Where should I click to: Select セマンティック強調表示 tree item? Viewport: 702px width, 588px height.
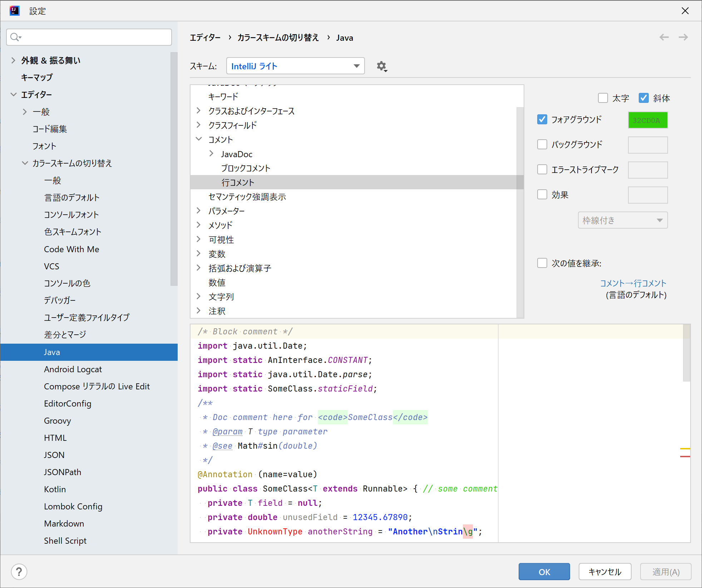247,196
